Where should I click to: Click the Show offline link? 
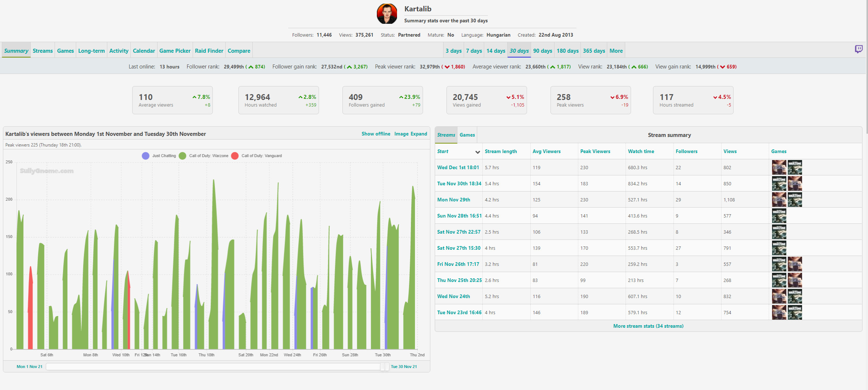(x=376, y=134)
